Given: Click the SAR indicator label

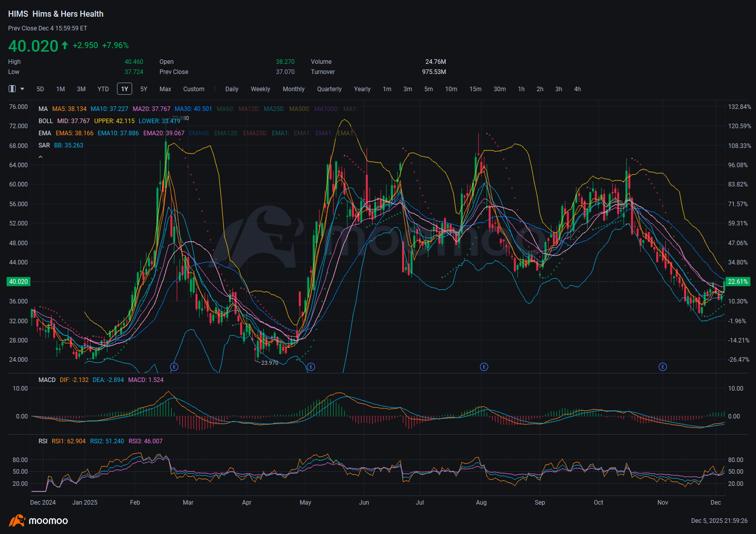Looking at the screenshot, I should click(x=45, y=145).
